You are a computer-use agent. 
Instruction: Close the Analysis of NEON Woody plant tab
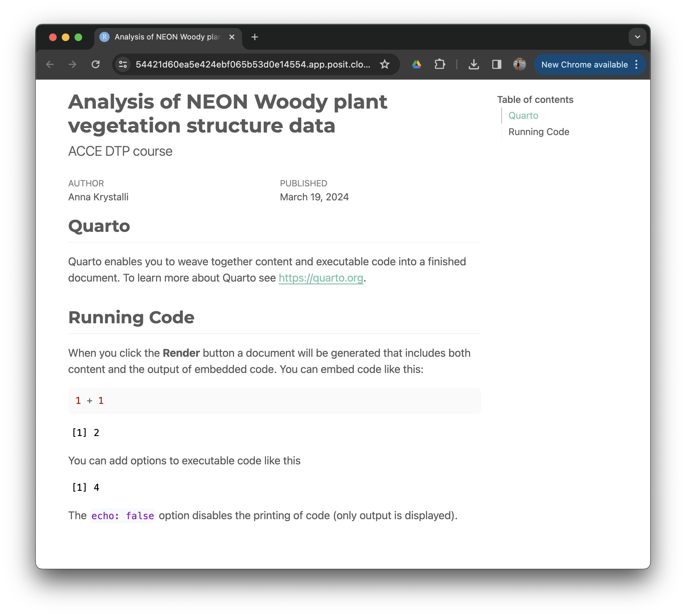pos(232,37)
